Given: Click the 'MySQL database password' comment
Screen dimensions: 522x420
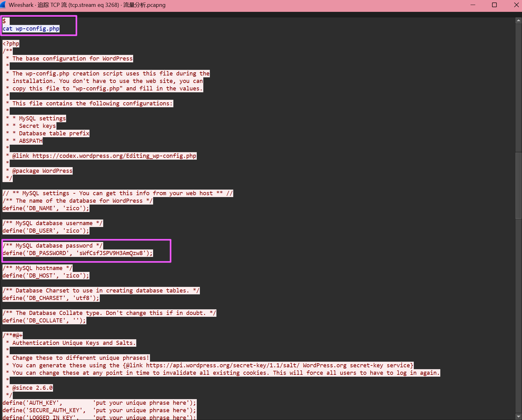Looking at the screenshot, I should (52, 246).
